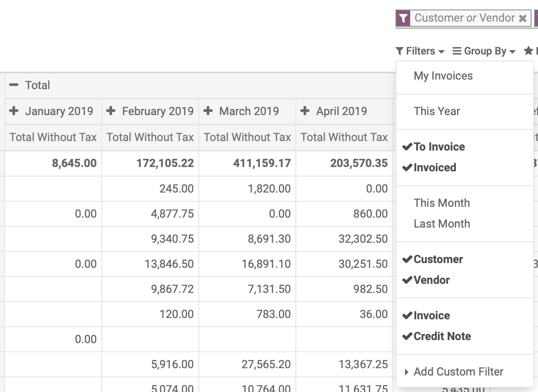Select the cell with value 4,877.75
This screenshot has height=392, width=538.
click(x=150, y=214)
